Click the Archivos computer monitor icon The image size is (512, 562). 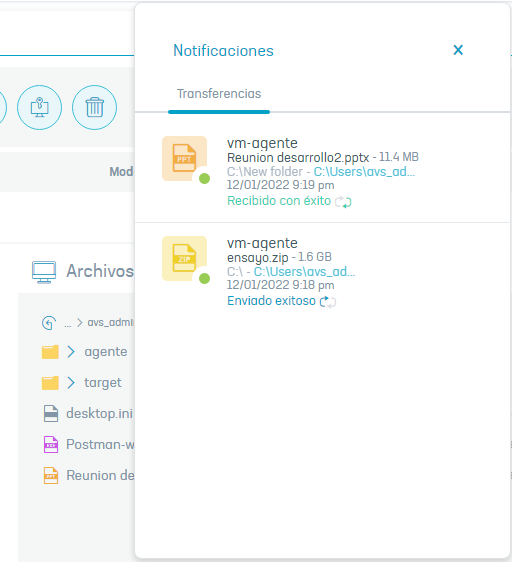tap(44, 272)
